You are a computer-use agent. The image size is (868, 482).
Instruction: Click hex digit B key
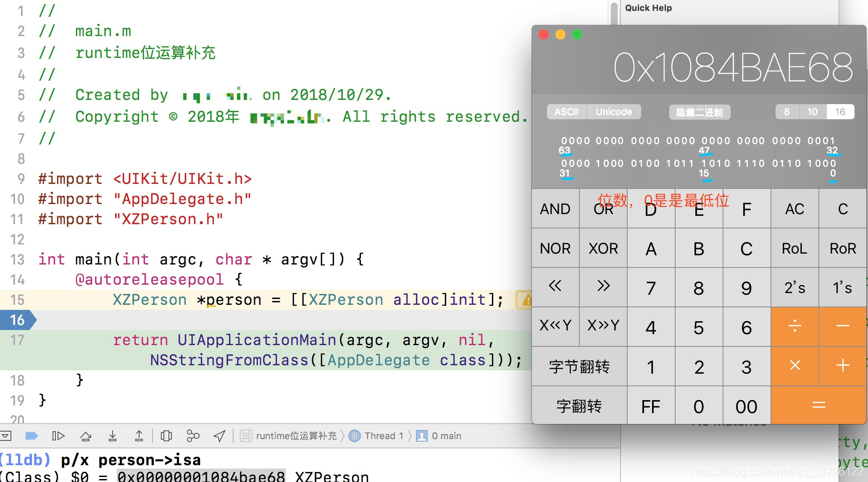[x=699, y=248]
